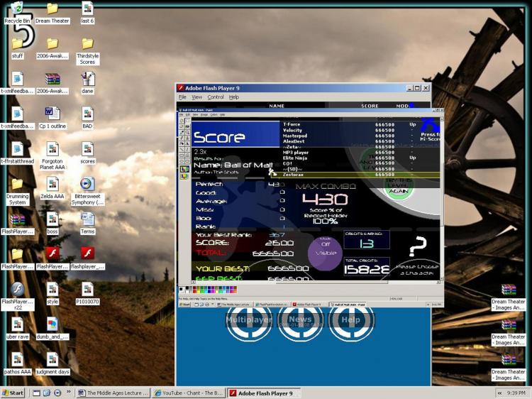Select the 'style' image file icon

pos(52,294)
